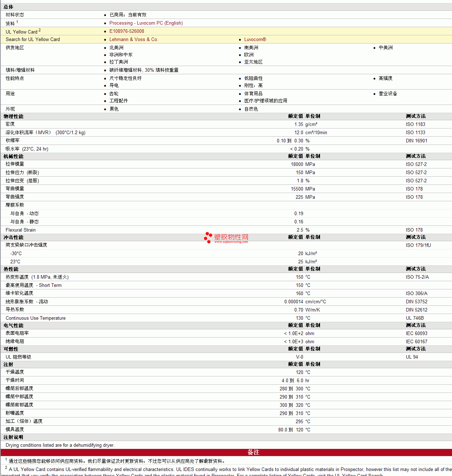Click the '尺寸稳定性良好' feature entry
Image resolution: width=452 pixels, height=476 pixels.
pyautogui.click(x=126, y=78)
